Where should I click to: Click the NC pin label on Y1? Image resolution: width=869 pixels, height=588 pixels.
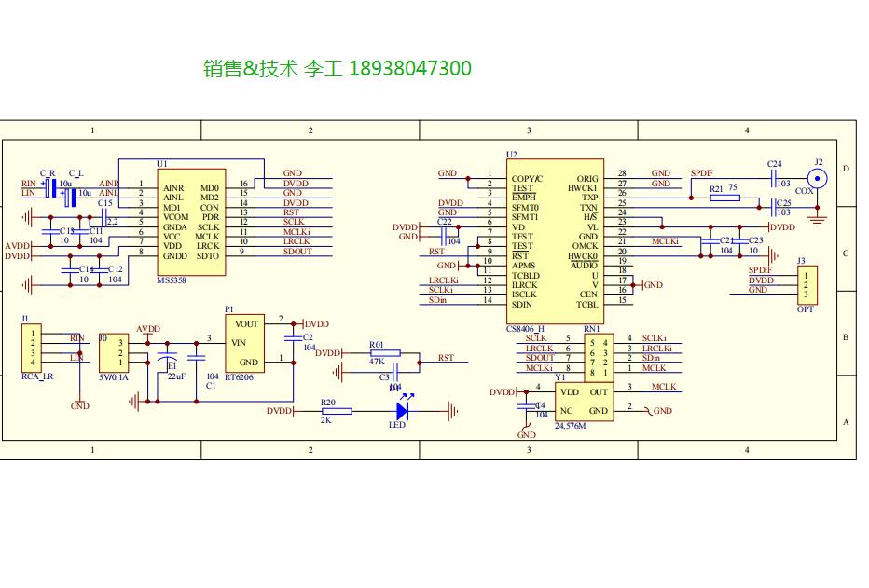[566, 411]
